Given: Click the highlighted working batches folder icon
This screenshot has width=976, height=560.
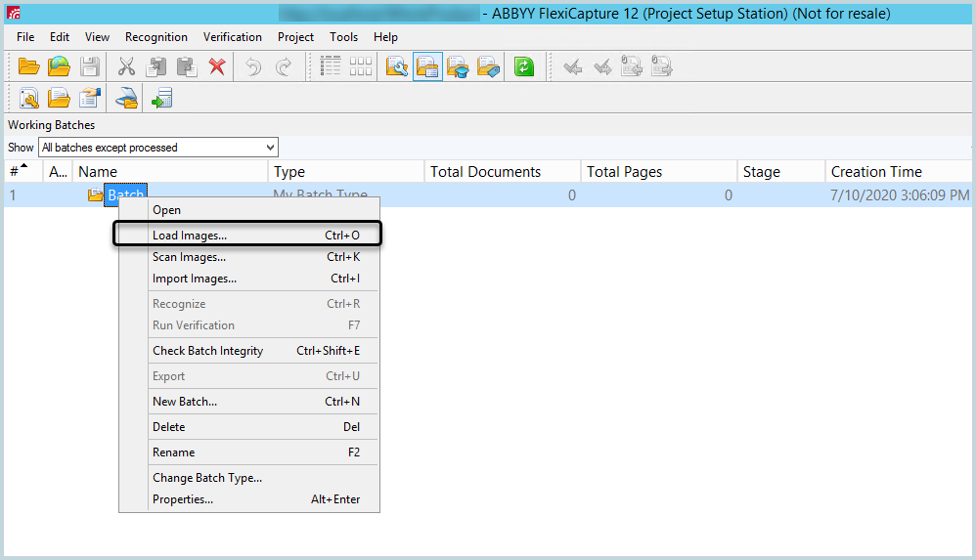Looking at the screenshot, I should tap(427, 66).
